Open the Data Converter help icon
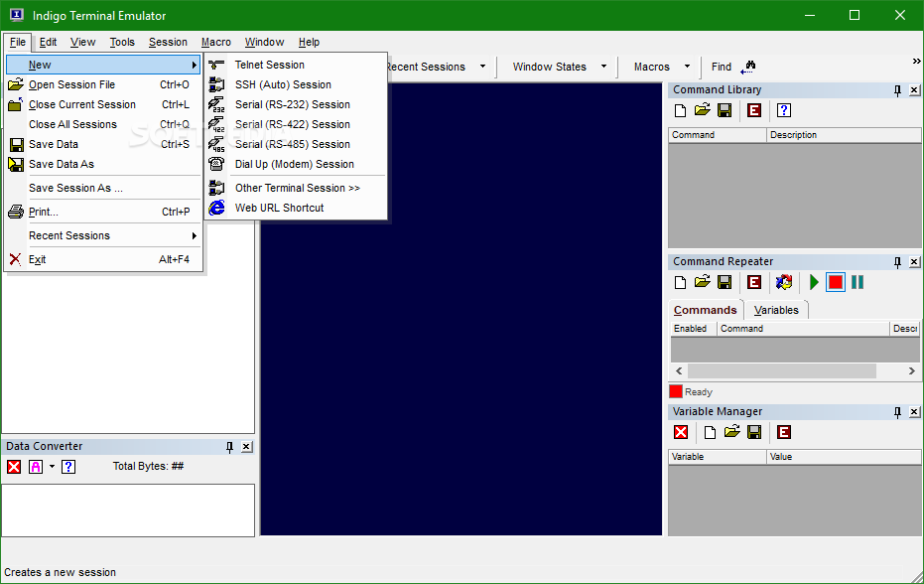Screen dimensions: 924x584 [x=68, y=467]
